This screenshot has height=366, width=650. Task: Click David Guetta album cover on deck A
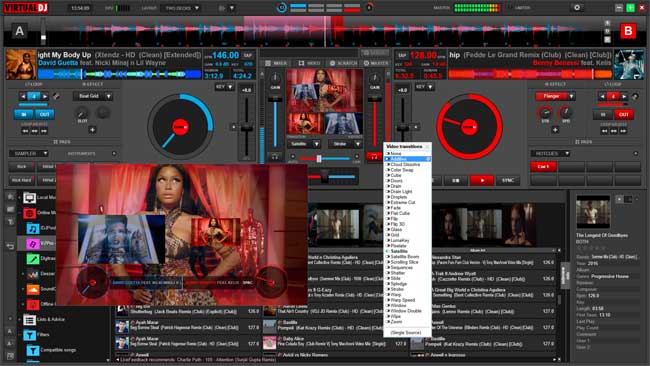[x=21, y=64]
